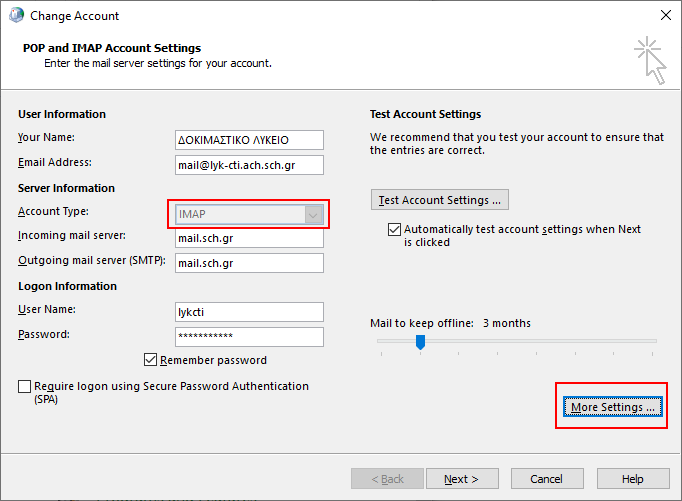The image size is (682, 501).
Task: Uncheck Automatically test account settings option
Action: click(x=394, y=230)
